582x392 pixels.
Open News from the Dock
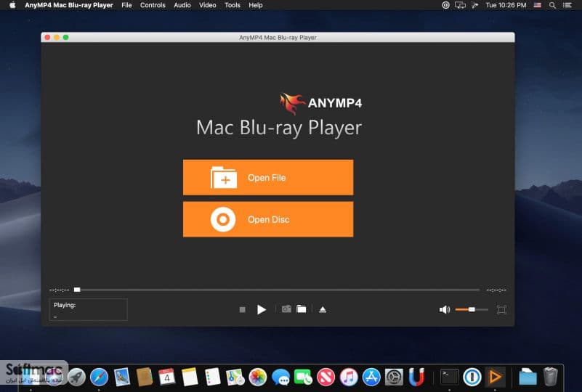[326, 377]
